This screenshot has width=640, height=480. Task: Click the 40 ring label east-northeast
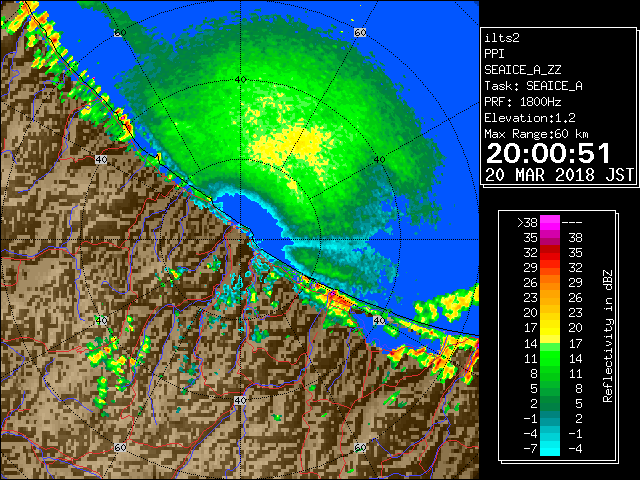click(x=380, y=160)
